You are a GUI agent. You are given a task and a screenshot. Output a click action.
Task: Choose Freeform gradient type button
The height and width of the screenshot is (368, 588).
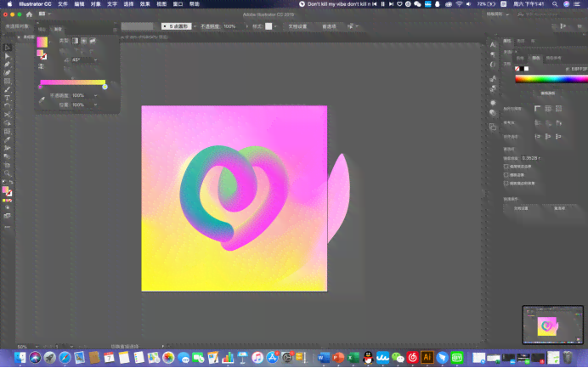pyautogui.click(x=93, y=41)
